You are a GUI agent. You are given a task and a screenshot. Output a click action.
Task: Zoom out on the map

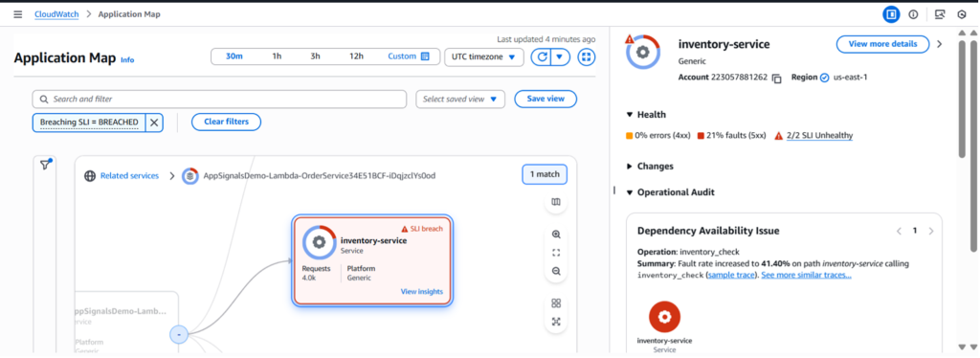(x=556, y=272)
